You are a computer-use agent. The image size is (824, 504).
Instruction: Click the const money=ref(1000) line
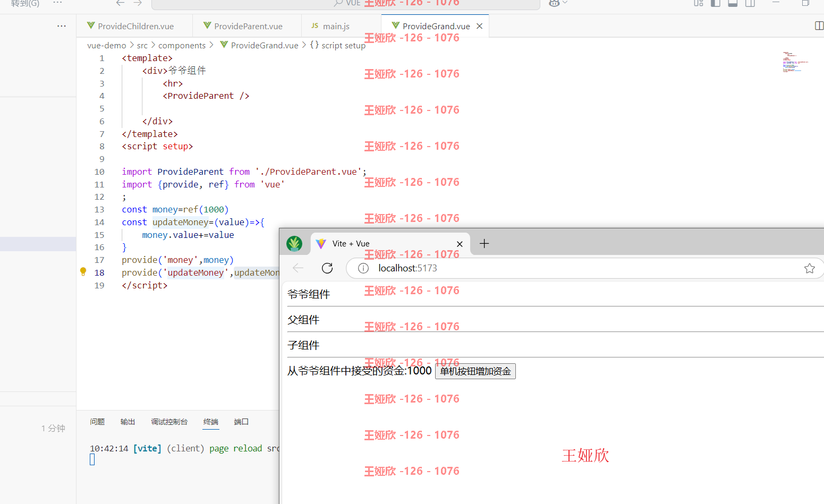tap(175, 209)
